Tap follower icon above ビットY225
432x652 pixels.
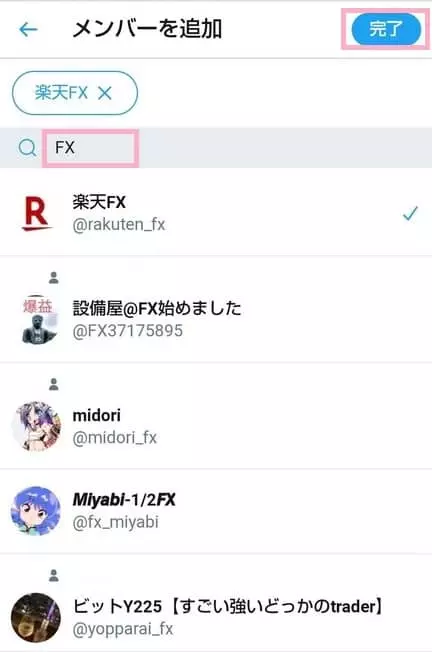click(x=54, y=576)
